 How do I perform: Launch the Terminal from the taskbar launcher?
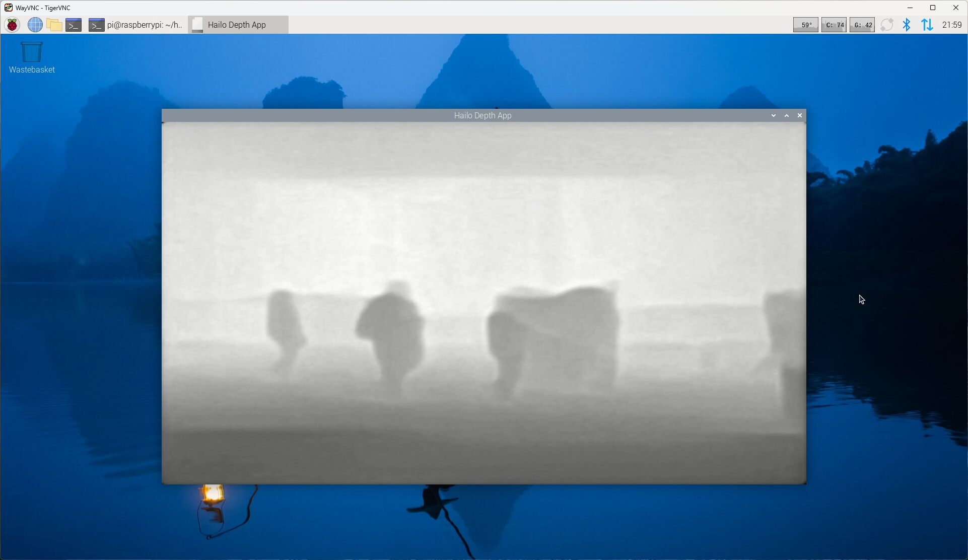(x=74, y=25)
